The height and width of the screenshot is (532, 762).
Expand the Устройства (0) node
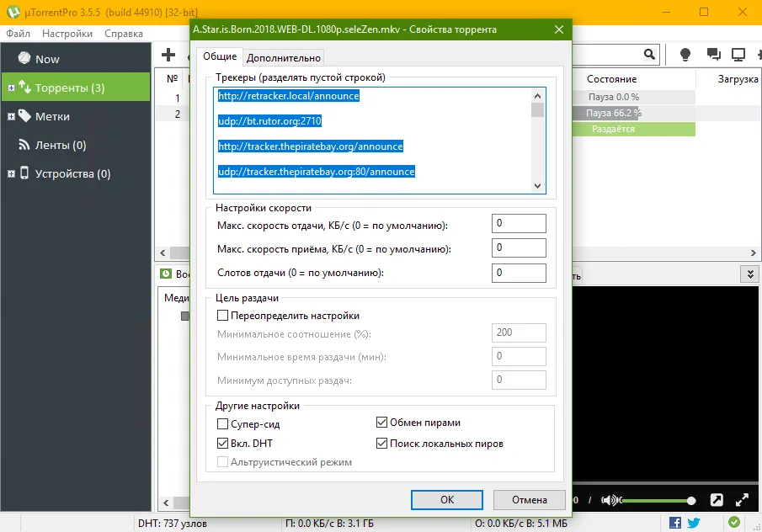[11, 174]
